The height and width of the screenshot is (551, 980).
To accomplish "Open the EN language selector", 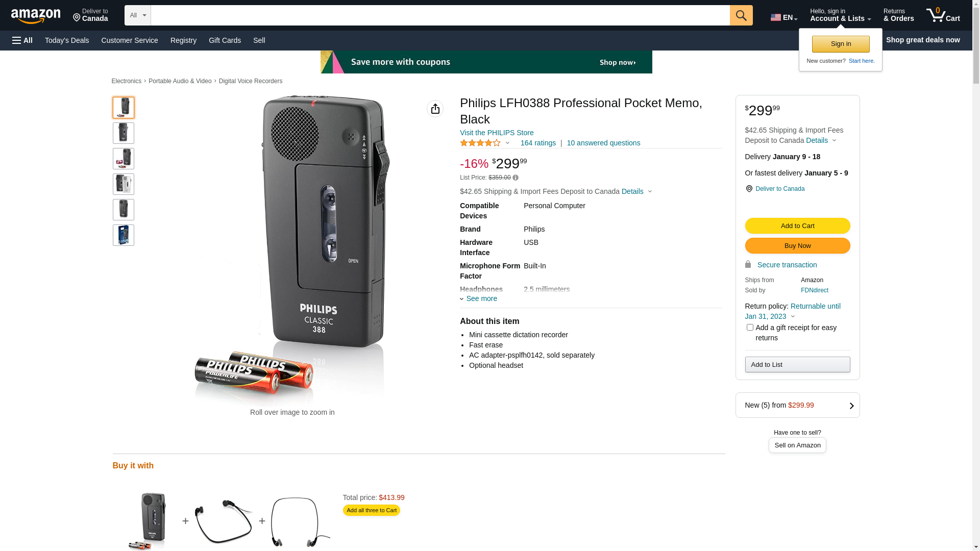I will (x=783, y=17).
